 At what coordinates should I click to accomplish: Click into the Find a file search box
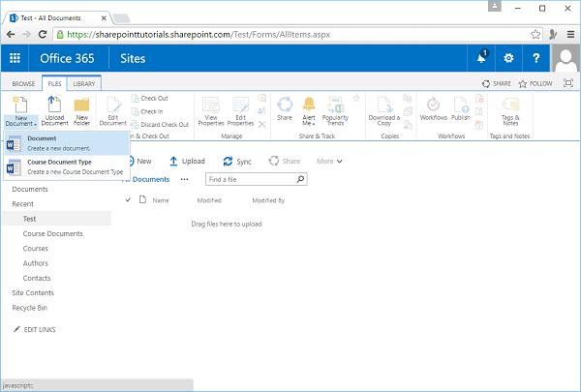click(x=251, y=179)
